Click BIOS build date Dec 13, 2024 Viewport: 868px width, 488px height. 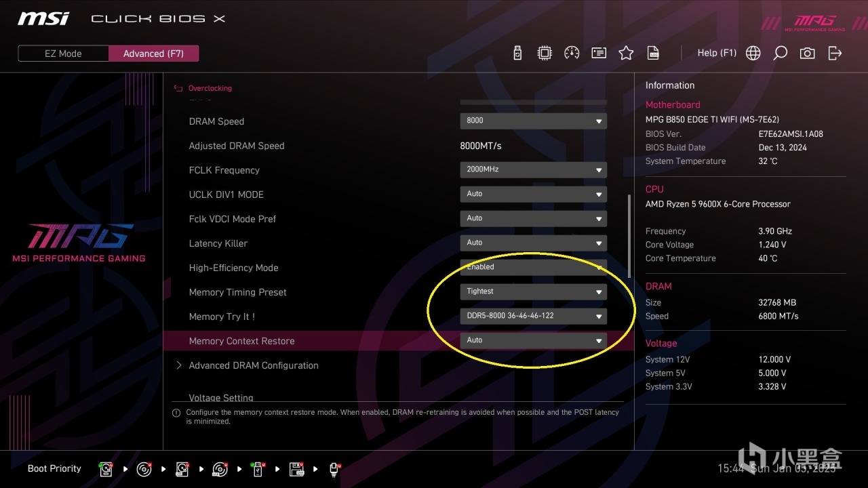pyautogui.click(x=783, y=148)
